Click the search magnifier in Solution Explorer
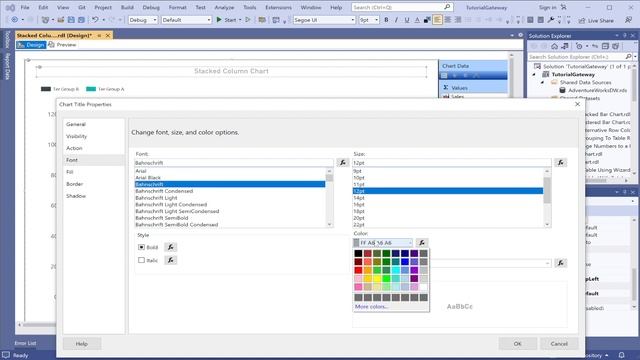The width and height of the screenshot is (640, 360). click(628, 57)
